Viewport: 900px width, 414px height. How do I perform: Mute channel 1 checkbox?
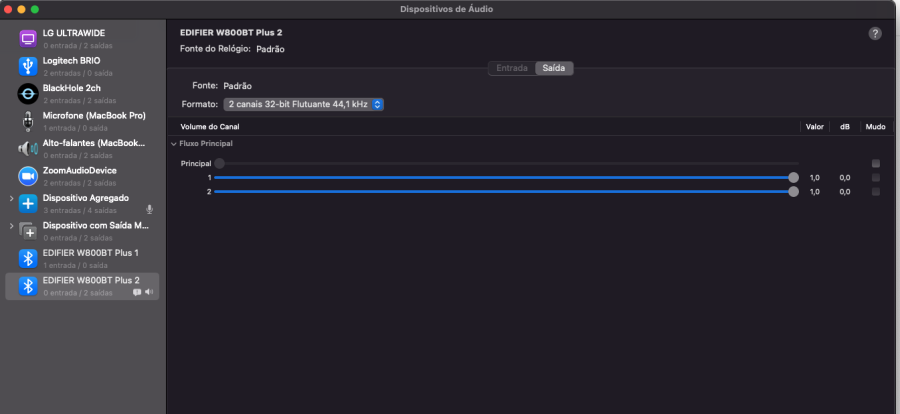(x=875, y=177)
